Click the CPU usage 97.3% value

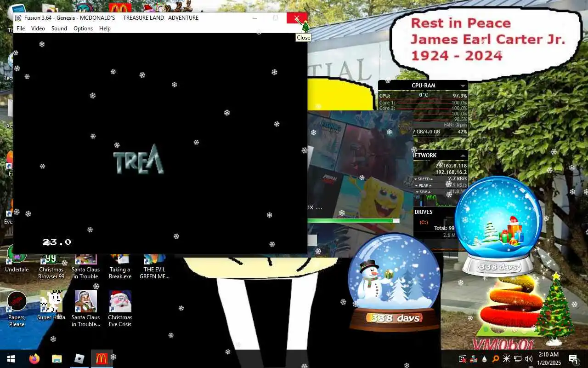460,96
